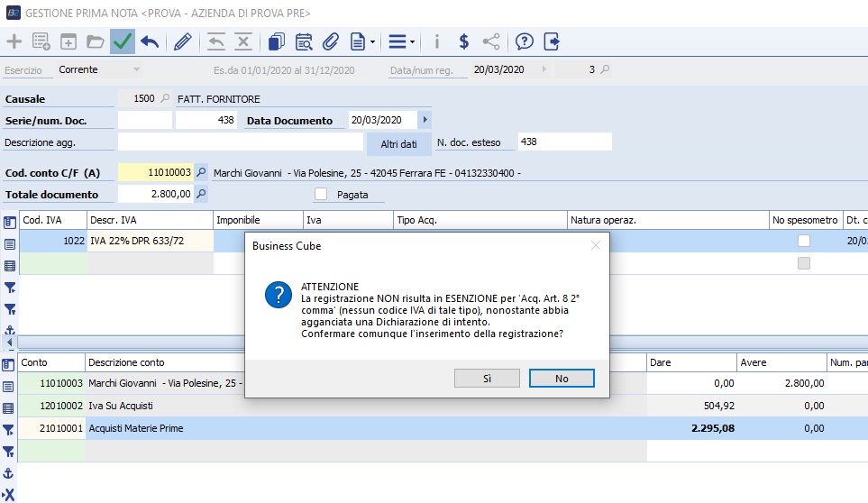Click the Avere column header
Image resolution: width=868 pixels, height=503 pixels.
pyautogui.click(x=781, y=362)
